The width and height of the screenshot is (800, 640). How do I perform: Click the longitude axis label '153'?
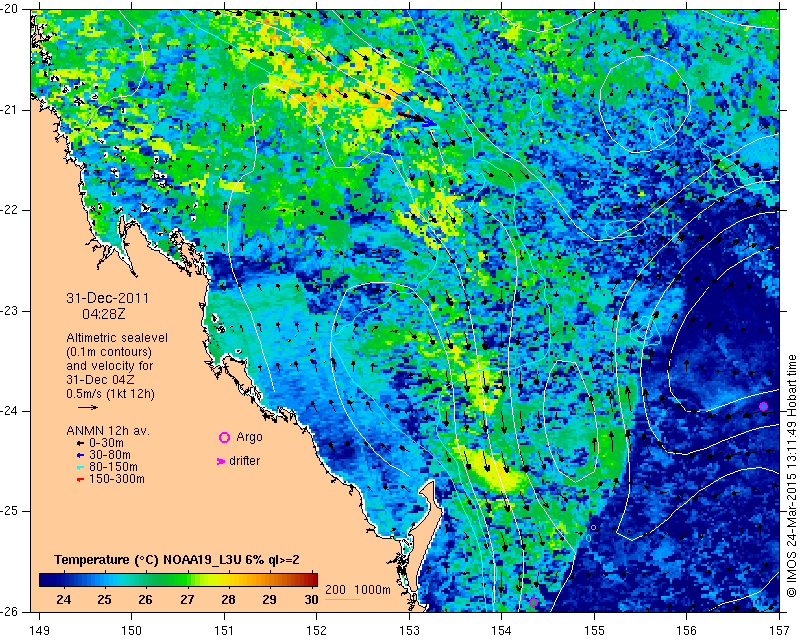pos(409,631)
